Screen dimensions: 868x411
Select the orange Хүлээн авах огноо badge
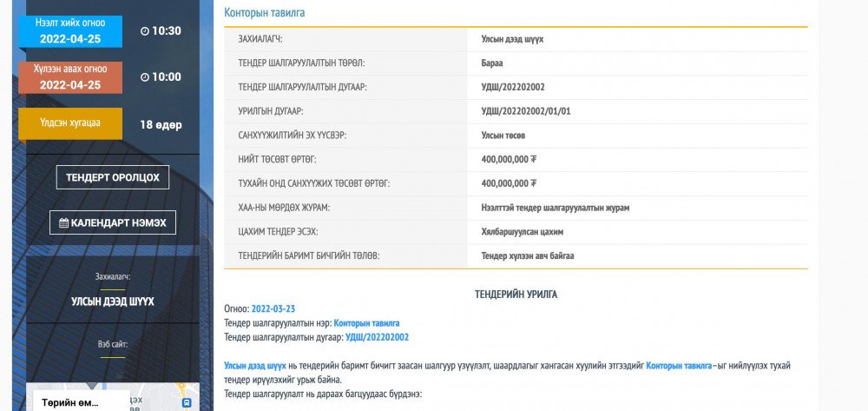pos(70,77)
